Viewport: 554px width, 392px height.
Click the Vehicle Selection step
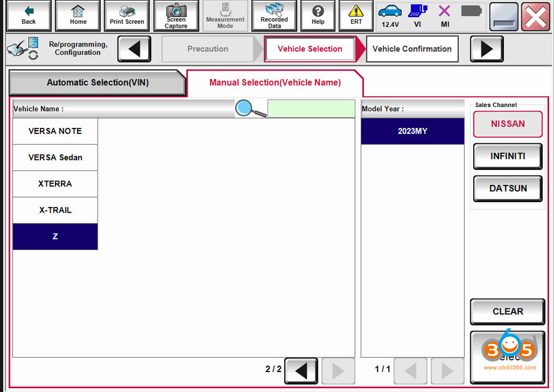click(x=310, y=49)
